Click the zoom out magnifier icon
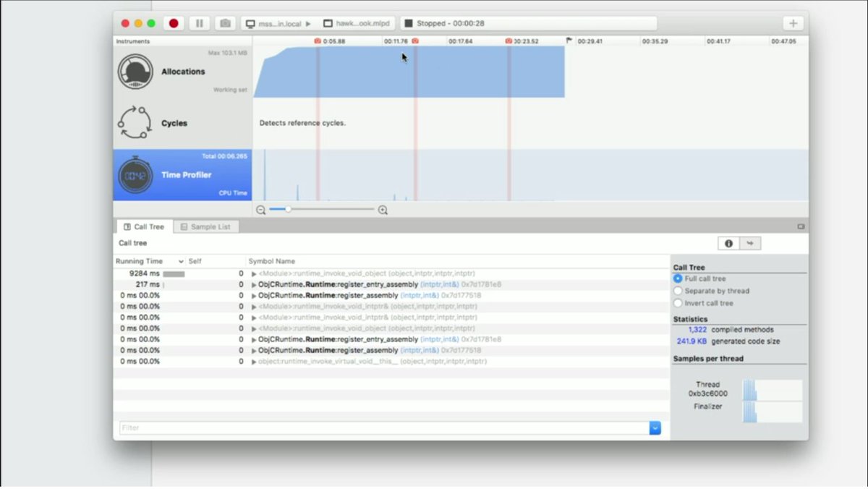 tap(261, 210)
